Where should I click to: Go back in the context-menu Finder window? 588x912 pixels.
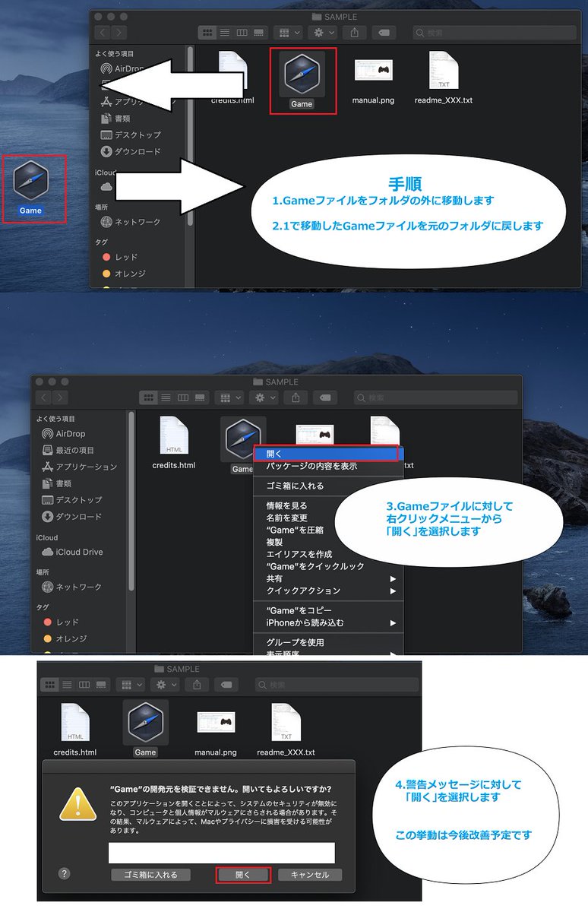[44, 397]
